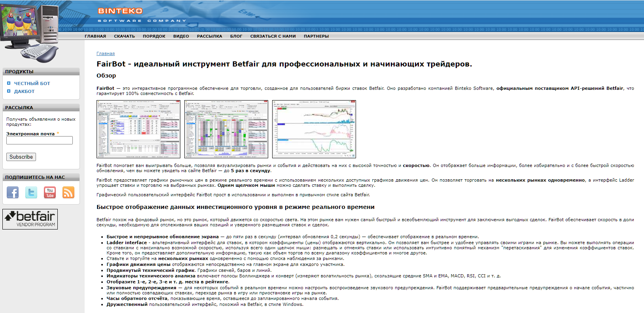Open the ДАКБОТ product link

tap(25, 91)
